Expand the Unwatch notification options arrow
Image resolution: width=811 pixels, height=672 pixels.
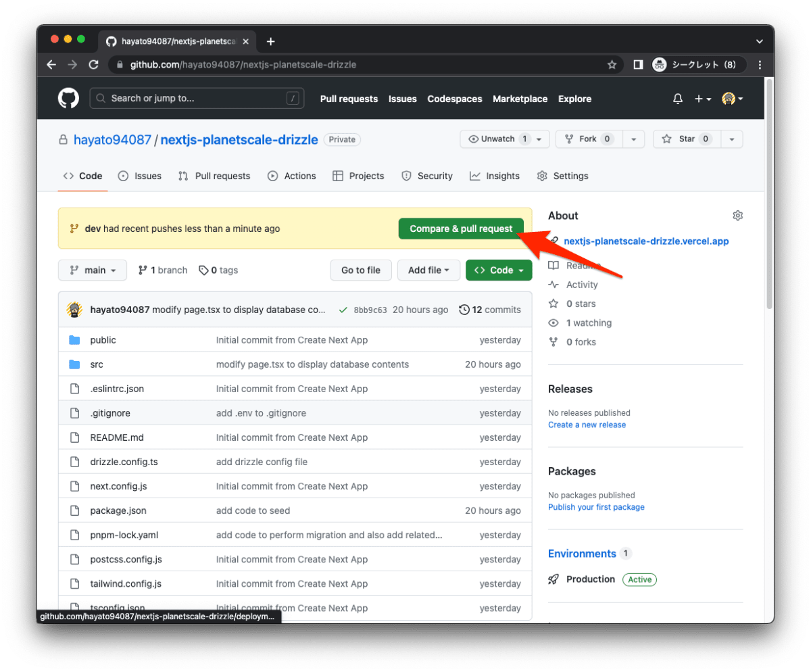click(540, 139)
